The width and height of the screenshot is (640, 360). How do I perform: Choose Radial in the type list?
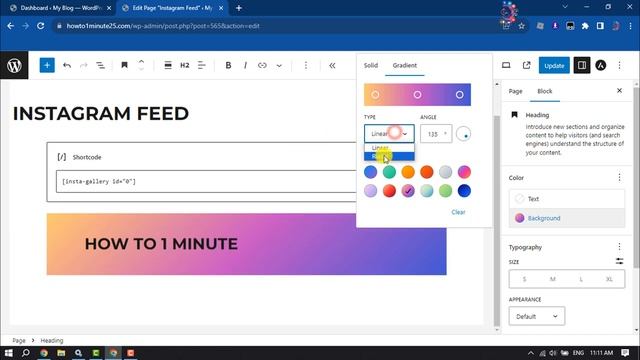(389, 156)
